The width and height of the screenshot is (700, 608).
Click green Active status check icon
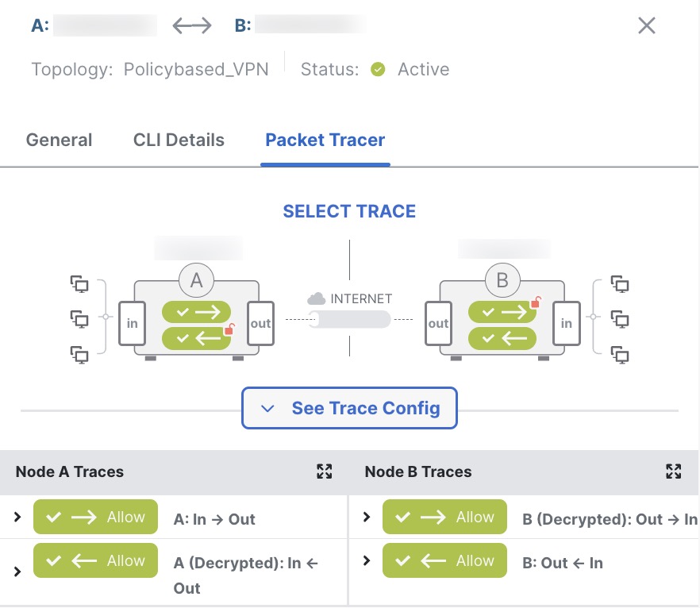[378, 70]
